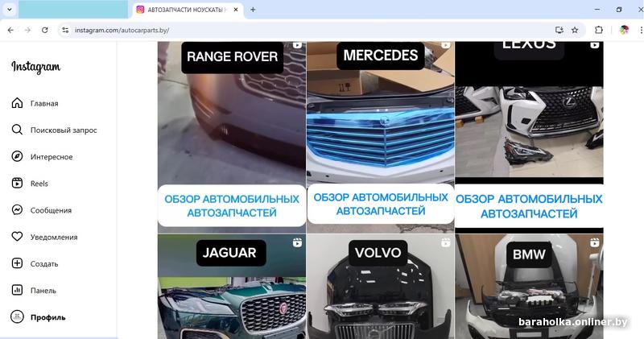
Task: Switch to the АВТОЗАПЧАСТИ НОУСКАТЫ tab
Action: 188,10
